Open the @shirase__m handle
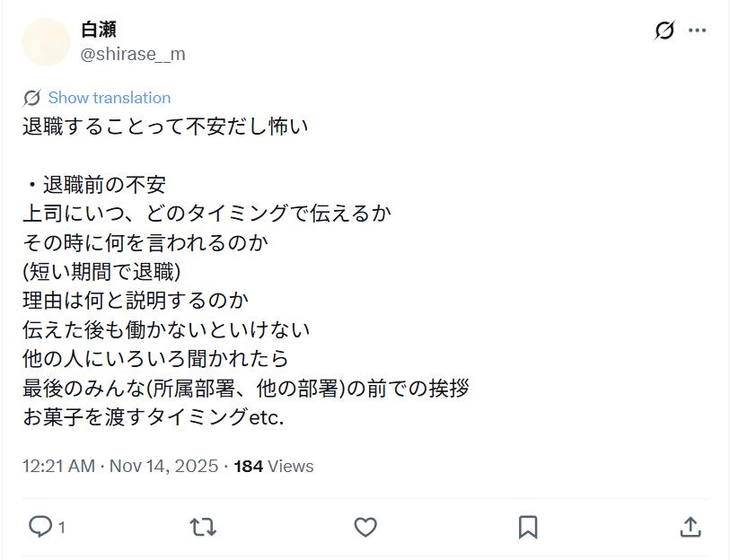The height and width of the screenshot is (560, 730). pos(133,54)
